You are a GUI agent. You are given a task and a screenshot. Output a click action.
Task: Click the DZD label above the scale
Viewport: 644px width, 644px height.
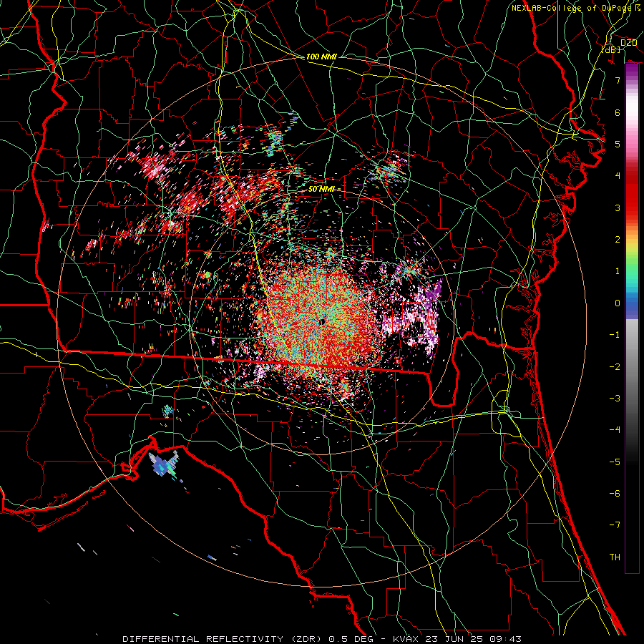tap(628, 42)
